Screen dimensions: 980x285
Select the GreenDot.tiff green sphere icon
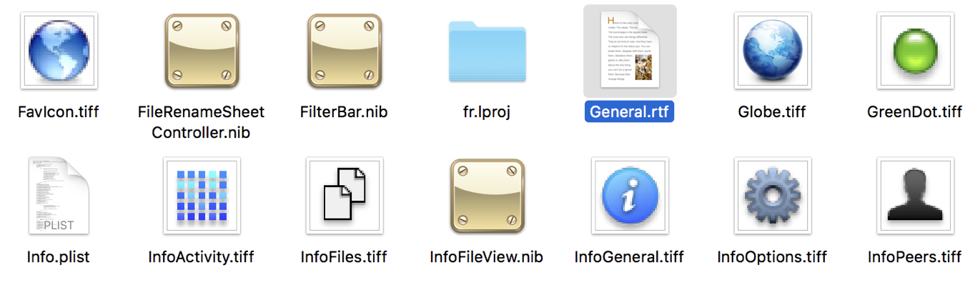pyautogui.click(x=916, y=51)
